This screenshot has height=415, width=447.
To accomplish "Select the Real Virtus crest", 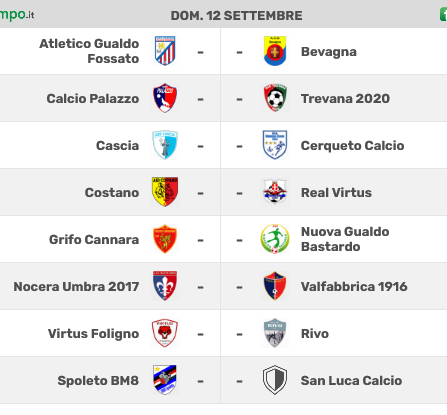I will [x=275, y=191].
